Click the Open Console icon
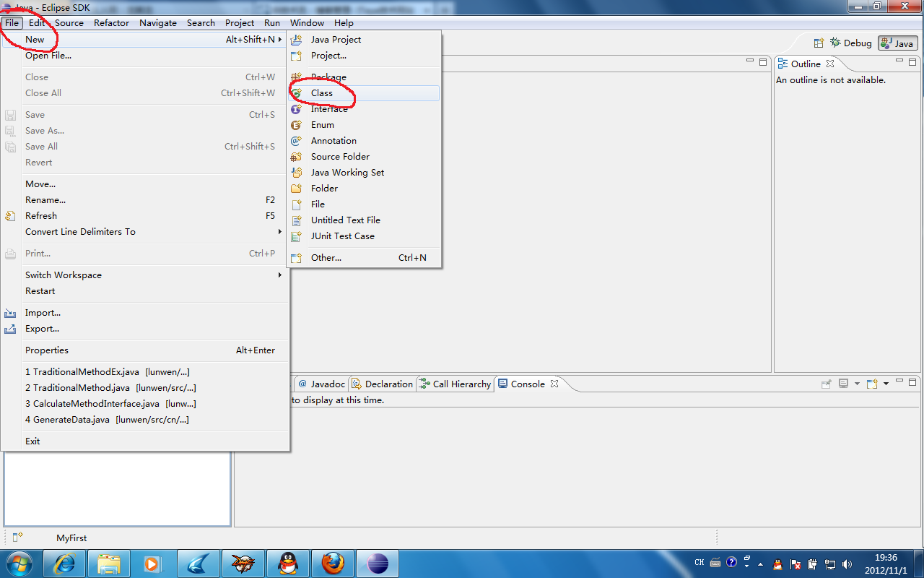 tap(872, 384)
